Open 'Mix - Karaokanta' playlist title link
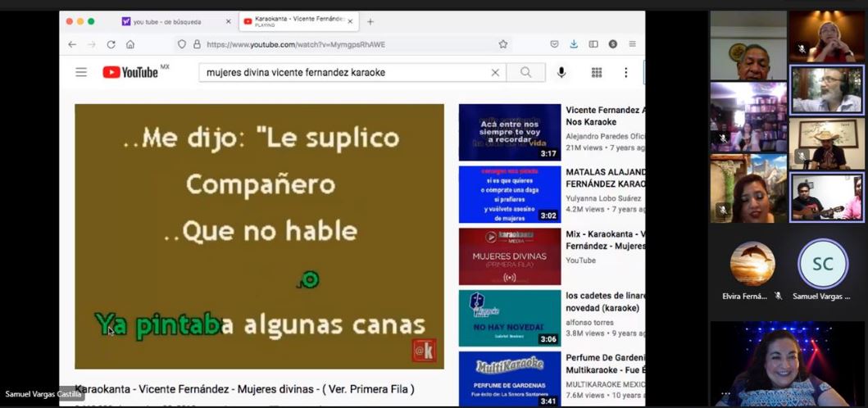Screen dimensions: 868x408 [x=606, y=240]
